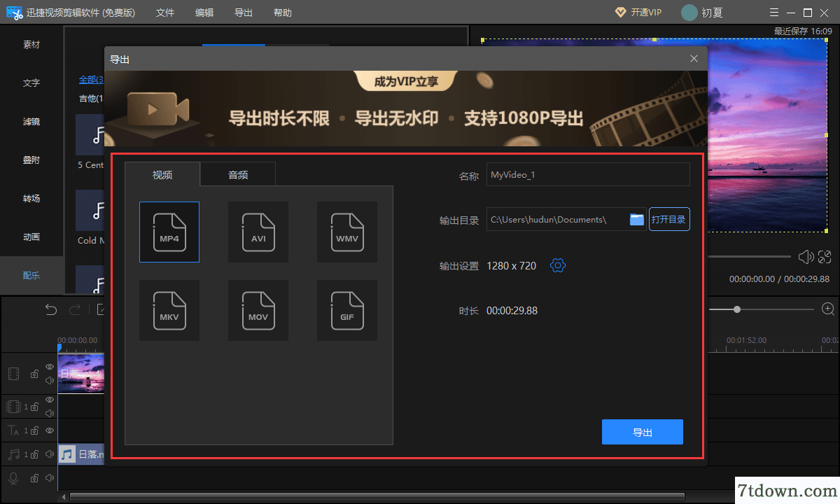Click in the 名称 field showing MyVideo_1
840x504 pixels.
click(x=588, y=174)
